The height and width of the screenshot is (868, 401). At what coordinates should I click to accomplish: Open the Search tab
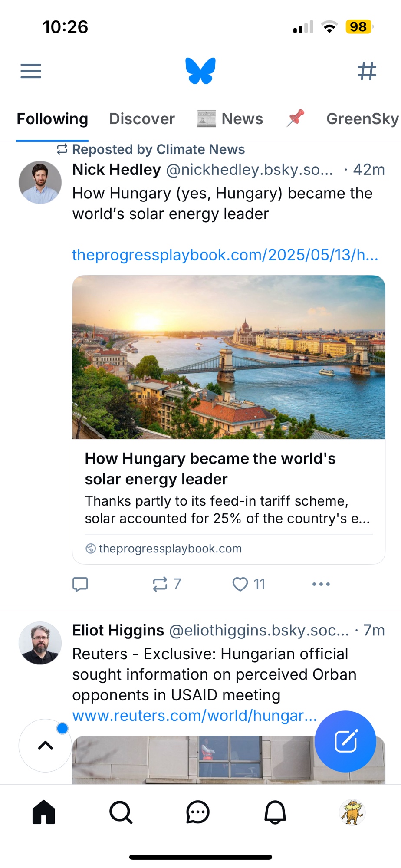[121, 812]
